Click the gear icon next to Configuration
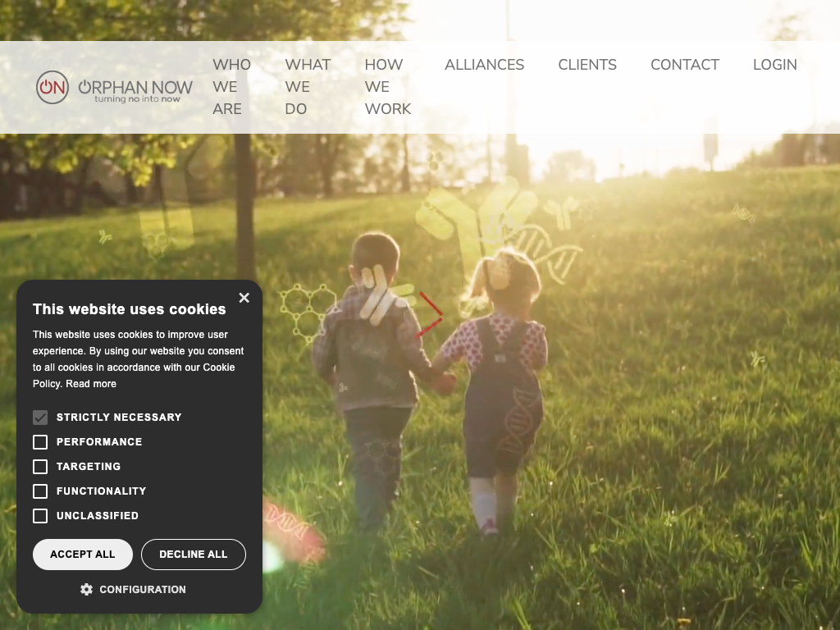840x630 pixels. pos(86,589)
